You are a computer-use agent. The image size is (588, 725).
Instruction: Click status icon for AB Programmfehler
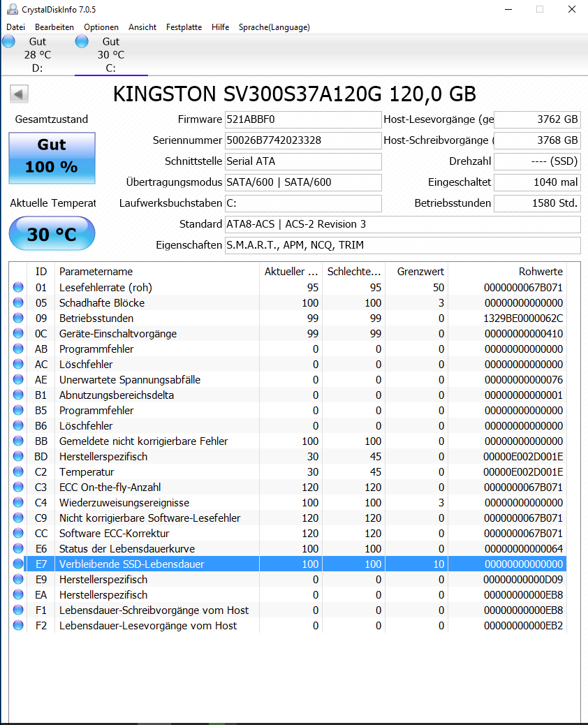[18, 349]
